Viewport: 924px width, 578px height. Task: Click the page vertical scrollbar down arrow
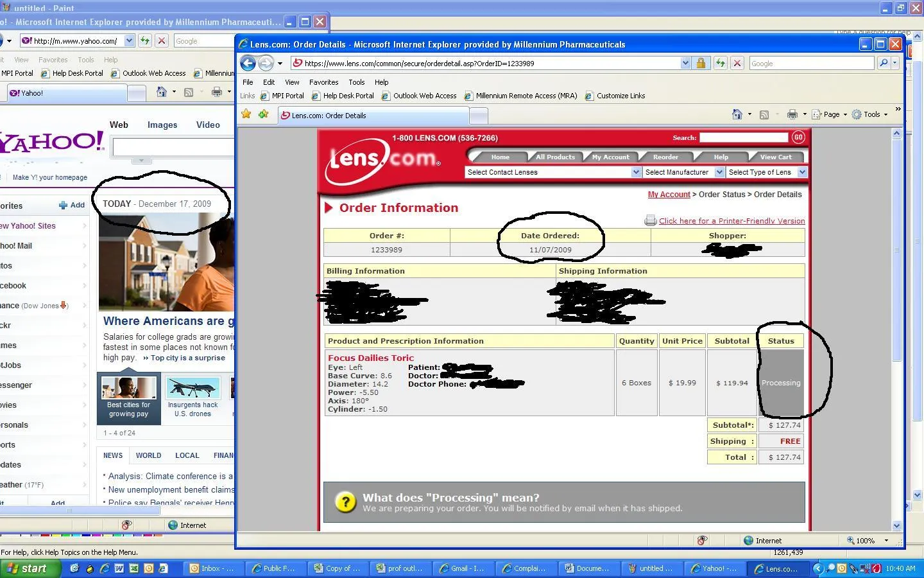(x=896, y=525)
